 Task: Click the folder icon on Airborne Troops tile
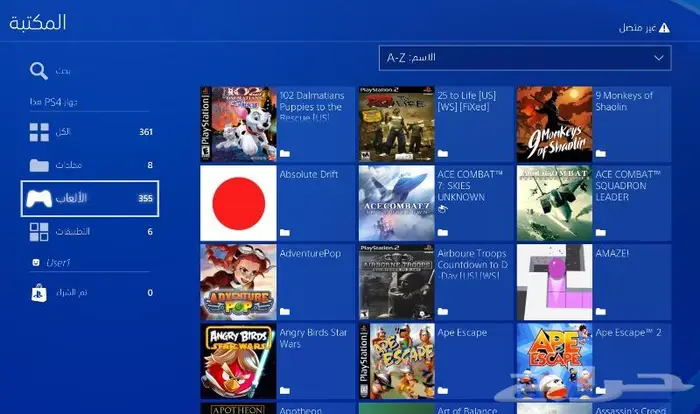click(x=442, y=312)
